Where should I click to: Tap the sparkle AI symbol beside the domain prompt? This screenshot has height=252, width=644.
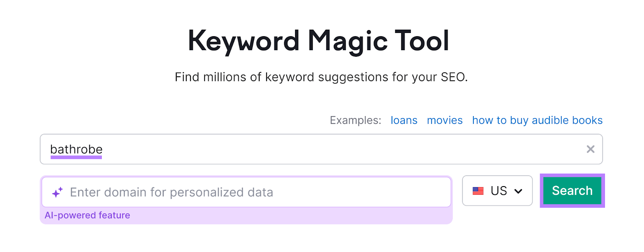(x=57, y=192)
